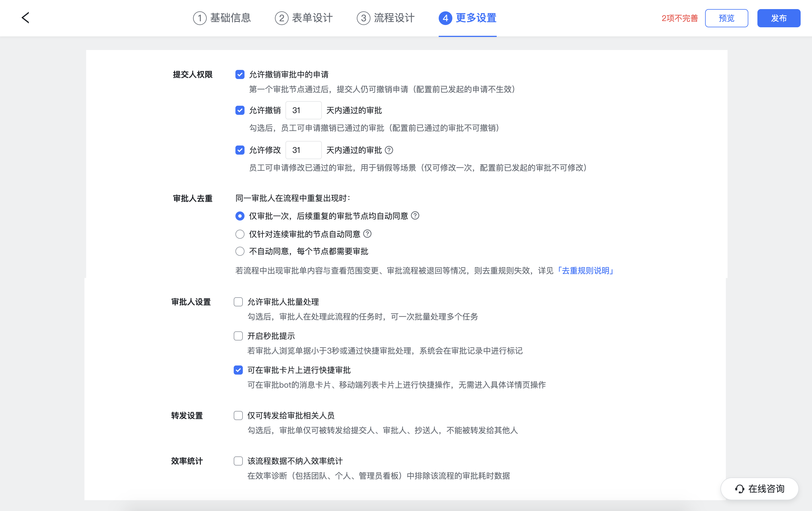
Task: Click the 预览 button
Action: (726, 18)
